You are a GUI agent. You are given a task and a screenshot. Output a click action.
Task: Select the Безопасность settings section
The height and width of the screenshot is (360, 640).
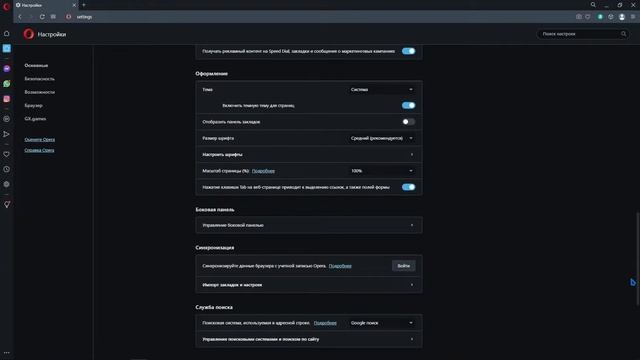click(x=39, y=79)
